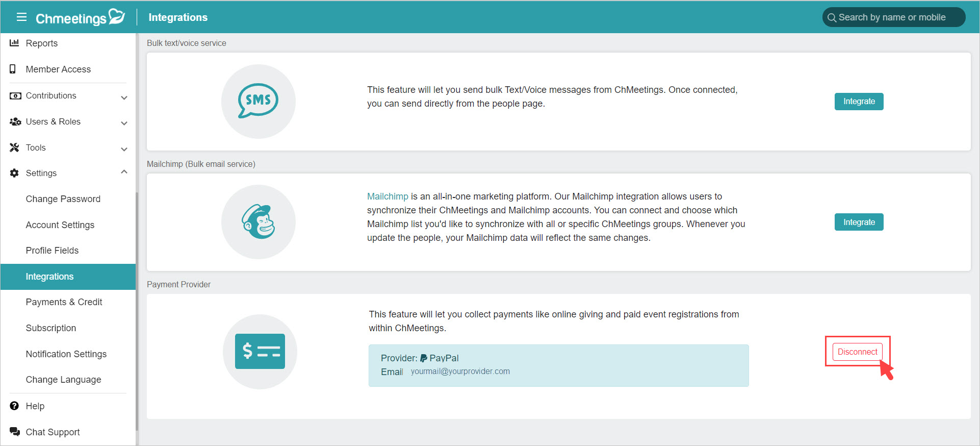Click the Contributions money icon
The width and height of the screenshot is (980, 446).
[x=15, y=95]
